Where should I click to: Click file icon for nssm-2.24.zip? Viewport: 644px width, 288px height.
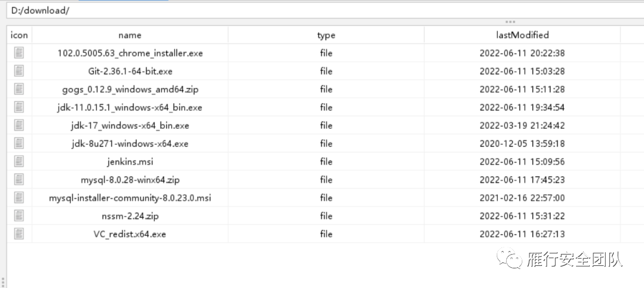click(x=19, y=216)
